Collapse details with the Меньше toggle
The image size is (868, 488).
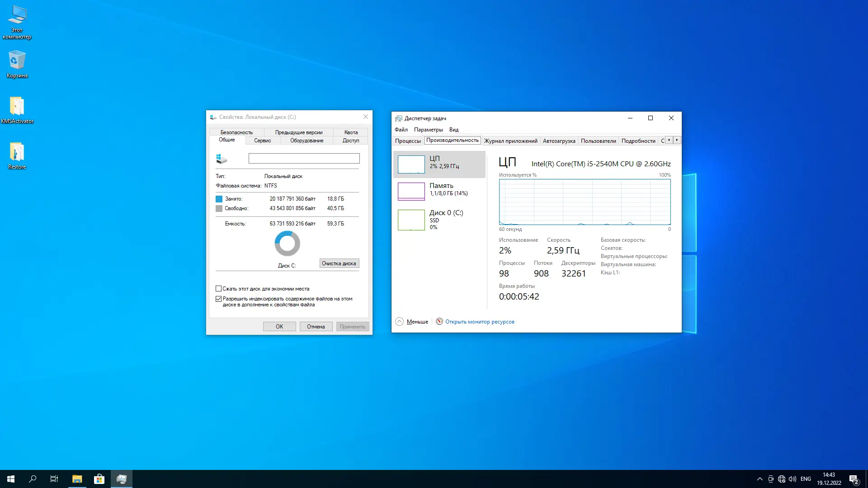point(411,321)
